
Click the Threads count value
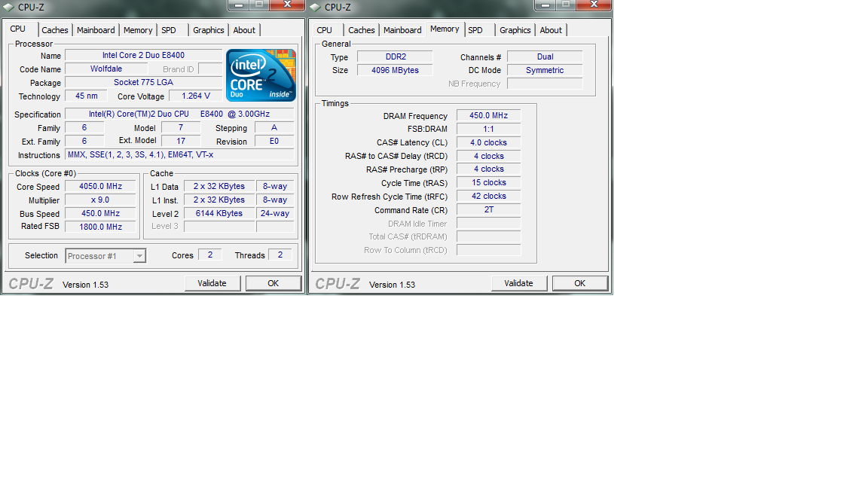[280, 255]
